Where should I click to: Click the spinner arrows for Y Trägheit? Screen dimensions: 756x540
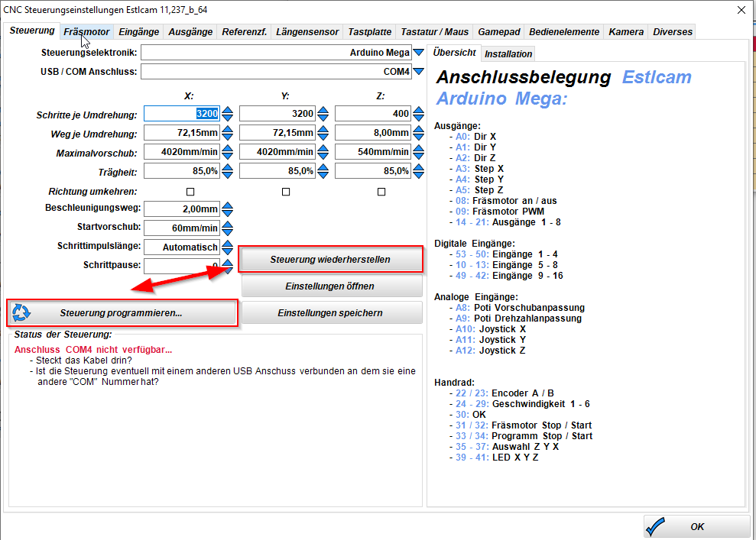coord(323,171)
